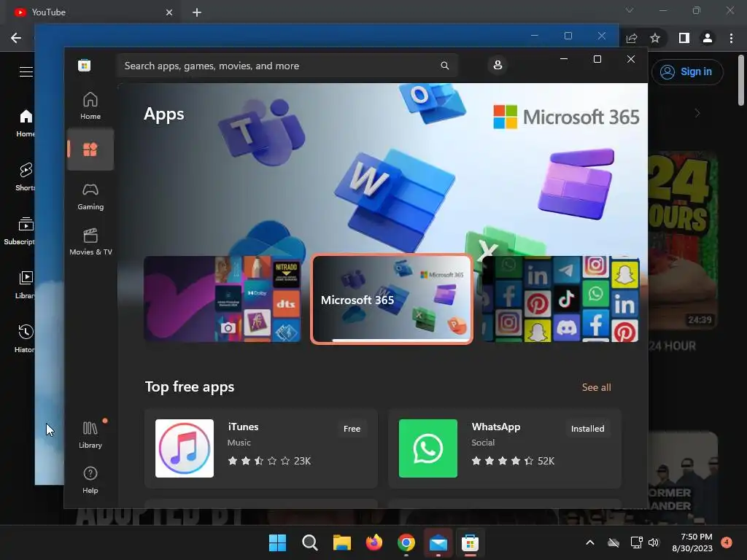
Task: Open YouTube hamburger menu
Action: point(26,71)
